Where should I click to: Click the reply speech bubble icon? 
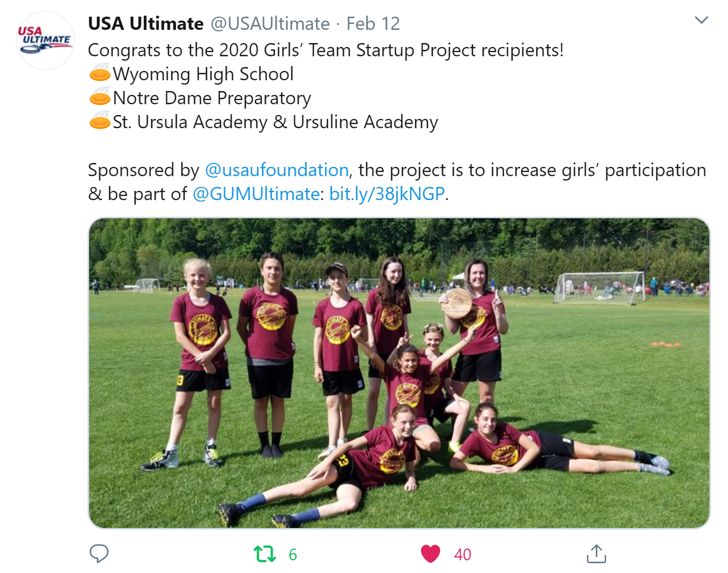(99, 553)
